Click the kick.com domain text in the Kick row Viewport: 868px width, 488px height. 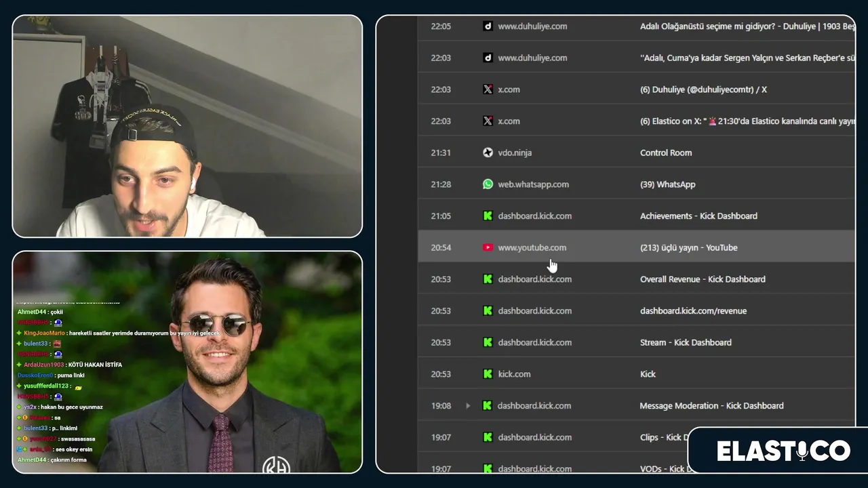coord(514,374)
